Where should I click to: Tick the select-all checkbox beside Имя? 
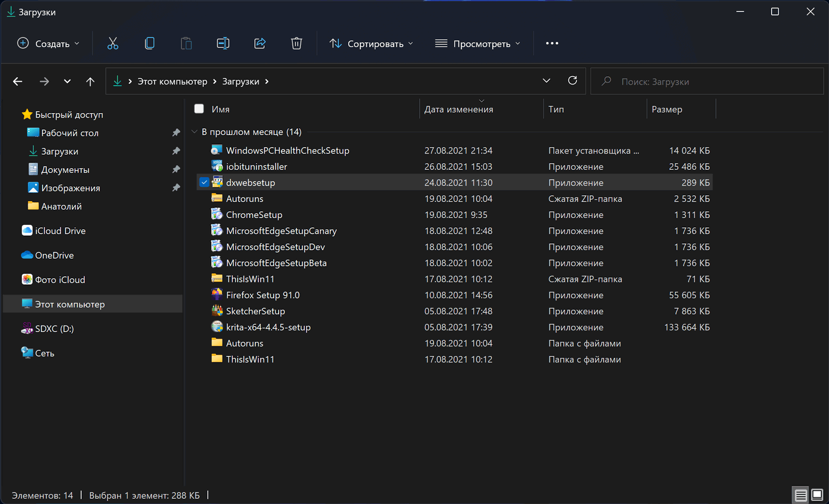tap(199, 109)
